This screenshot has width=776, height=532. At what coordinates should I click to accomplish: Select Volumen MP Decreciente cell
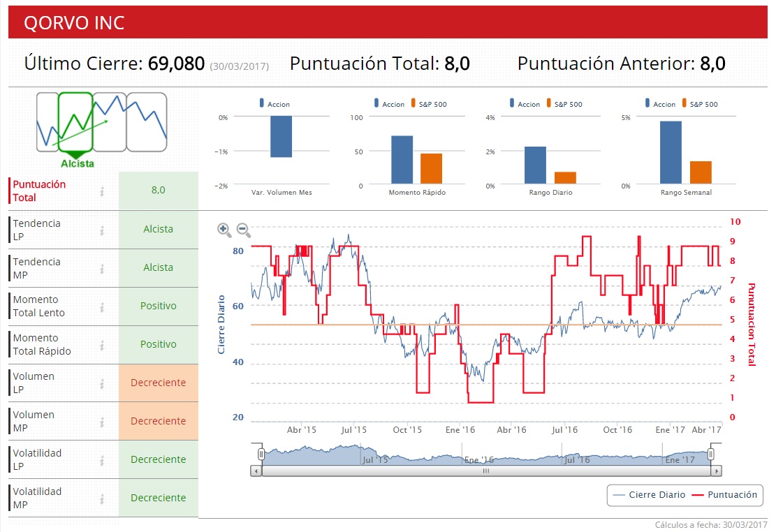pyautogui.click(x=159, y=421)
